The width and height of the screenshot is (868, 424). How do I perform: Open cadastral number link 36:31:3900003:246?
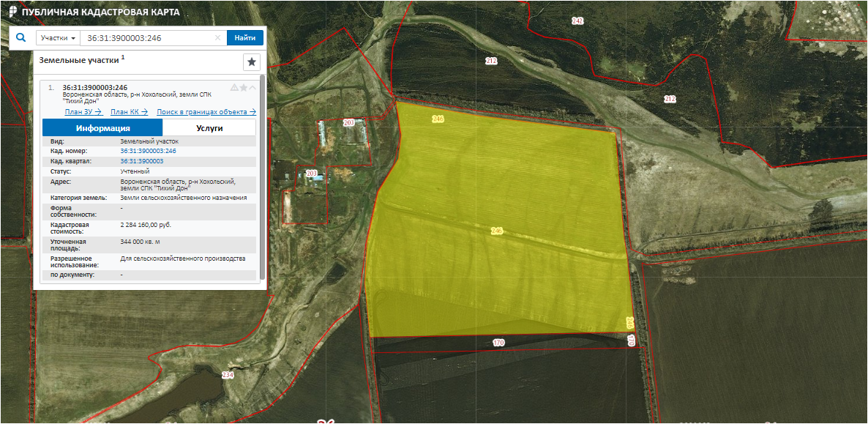pos(148,151)
